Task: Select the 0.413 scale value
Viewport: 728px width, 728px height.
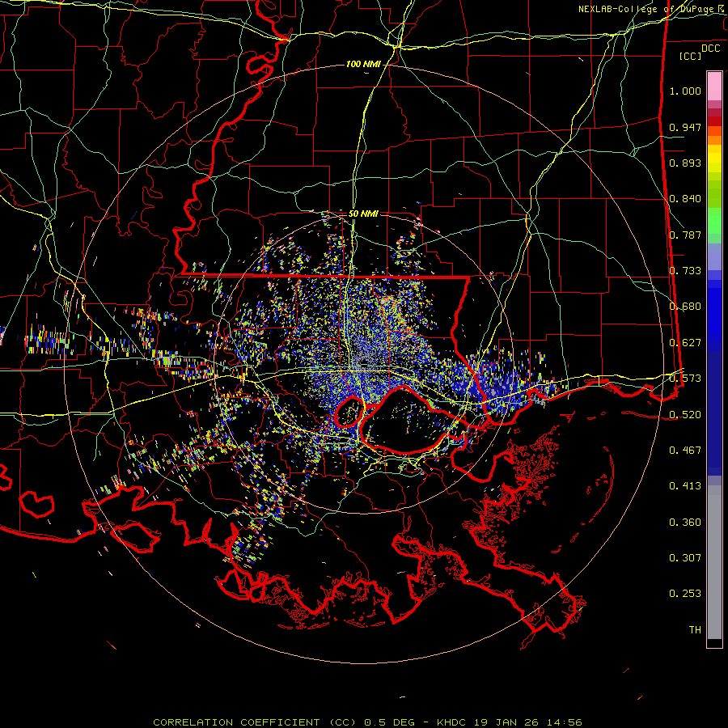Action: pyautogui.click(x=685, y=486)
